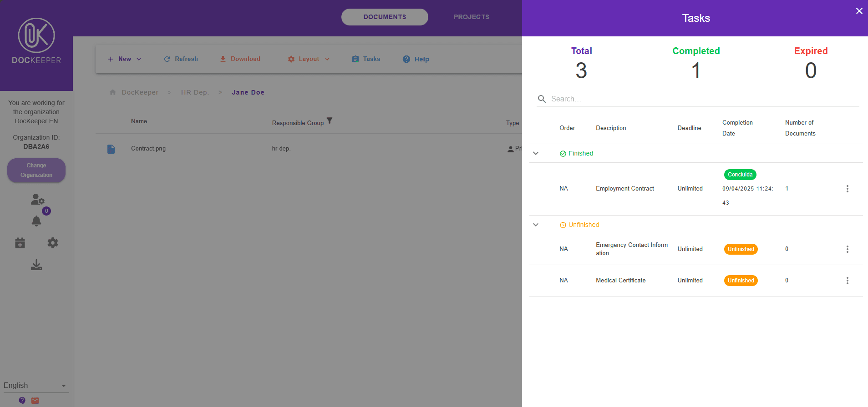Click Refresh in the toolbar
868x407 pixels.
pyautogui.click(x=181, y=59)
